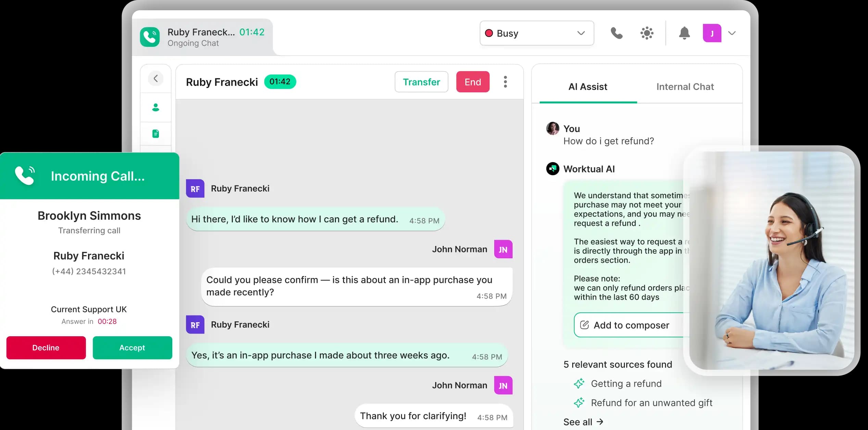The image size is (868, 430).
Task: Open the contact profile icon in the left sidebar
Action: click(x=156, y=107)
